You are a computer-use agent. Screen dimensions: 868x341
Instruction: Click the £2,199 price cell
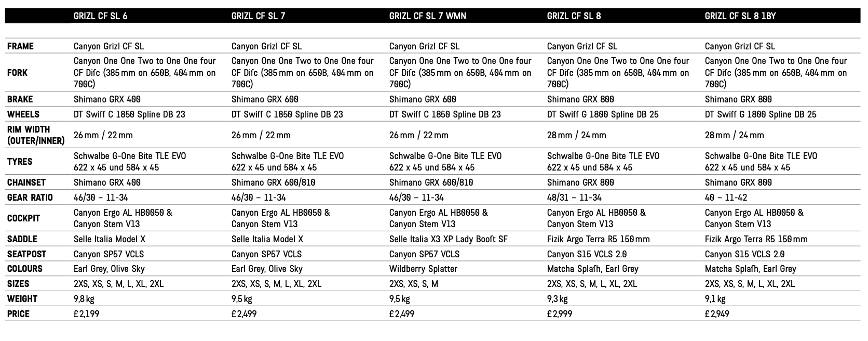pyautogui.click(x=86, y=314)
